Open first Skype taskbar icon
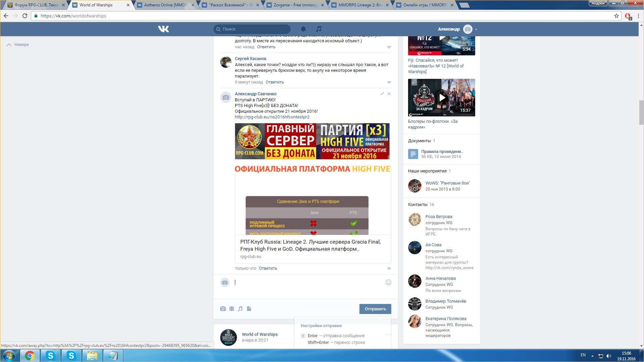 click(51, 356)
